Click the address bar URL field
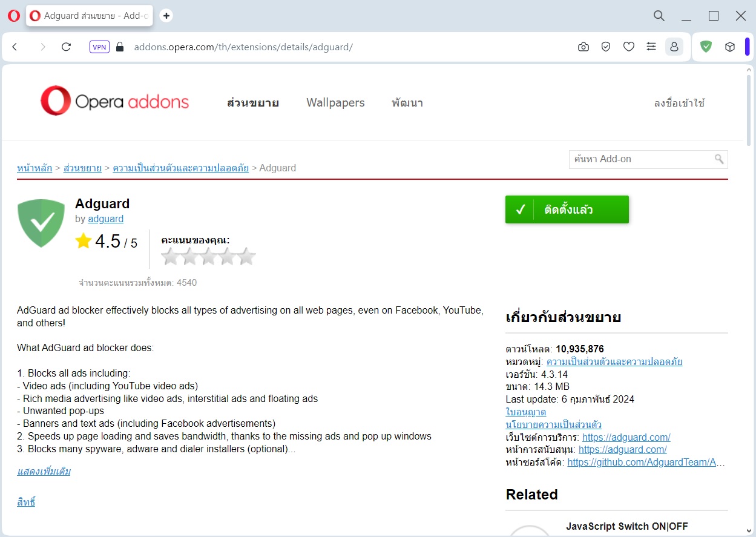Image resolution: width=756 pixels, height=537 pixels. tap(243, 47)
